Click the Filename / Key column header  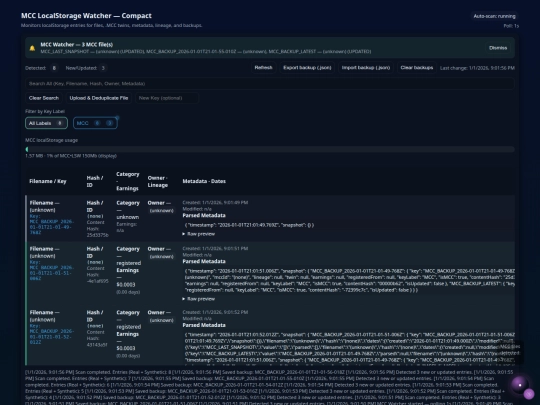(x=48, y=181)
